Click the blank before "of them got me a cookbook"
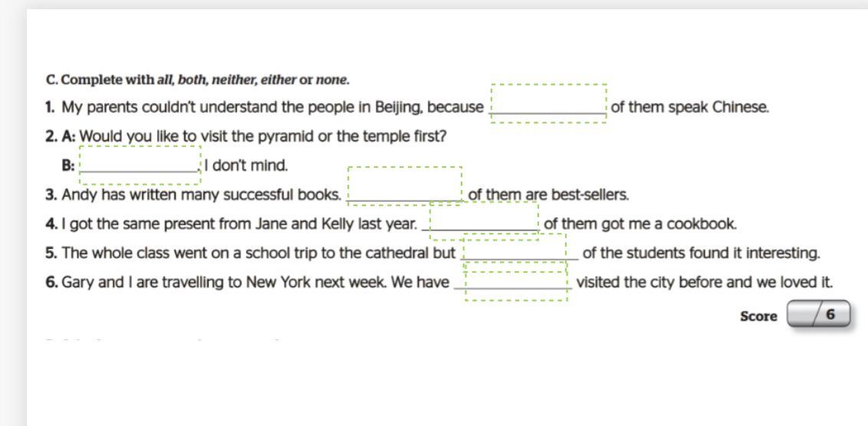The image size is (868, 426). click(x=484, y=221)
